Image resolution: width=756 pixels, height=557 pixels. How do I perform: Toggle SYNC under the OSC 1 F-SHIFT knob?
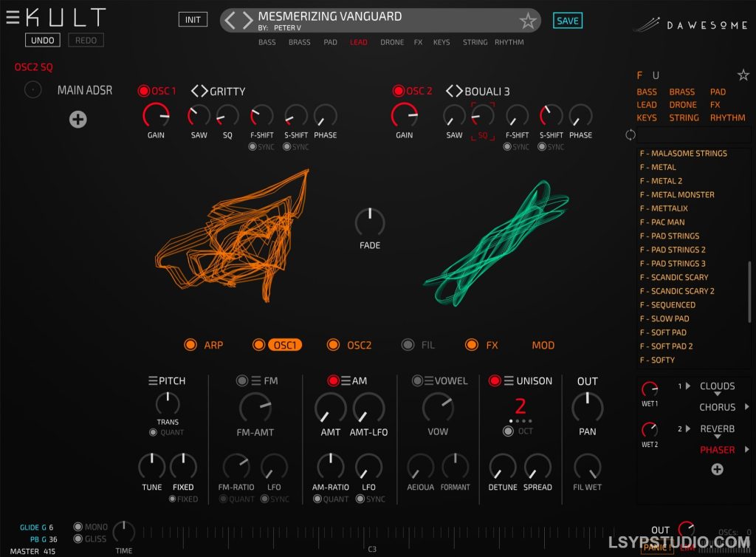252,146
